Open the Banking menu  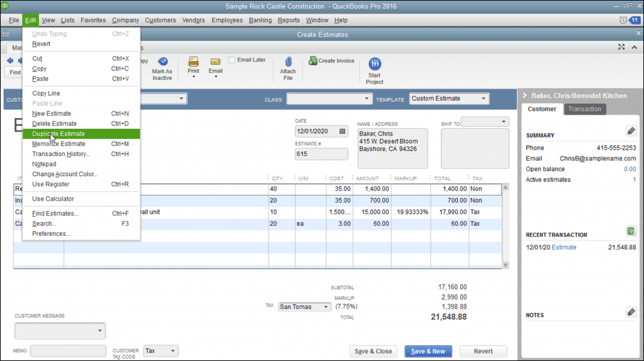260,20
